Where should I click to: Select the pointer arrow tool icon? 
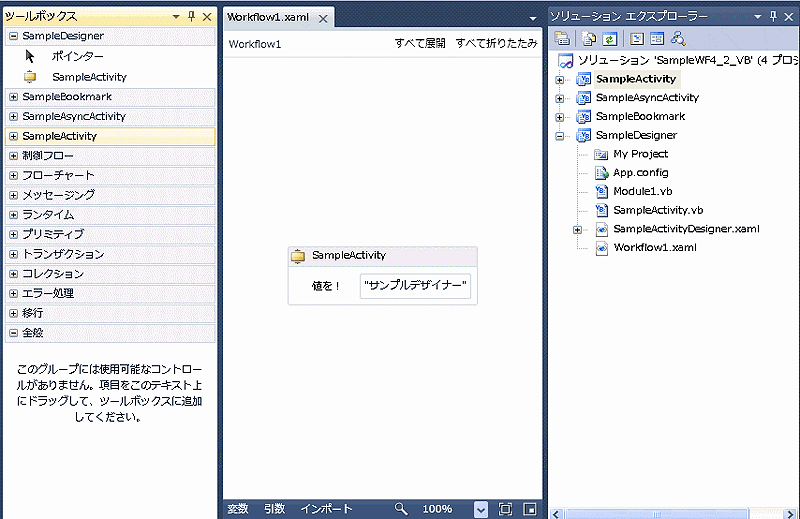tap(30, 56)
